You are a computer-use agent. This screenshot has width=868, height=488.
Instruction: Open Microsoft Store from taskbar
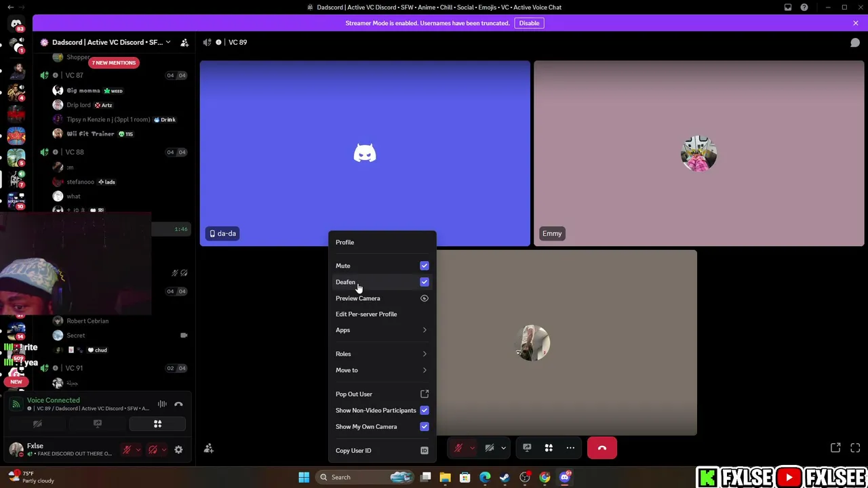pos(465,477)
